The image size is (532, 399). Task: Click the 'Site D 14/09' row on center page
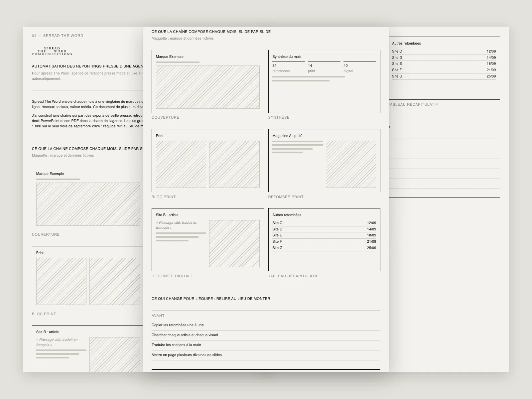tap(324, 229)
